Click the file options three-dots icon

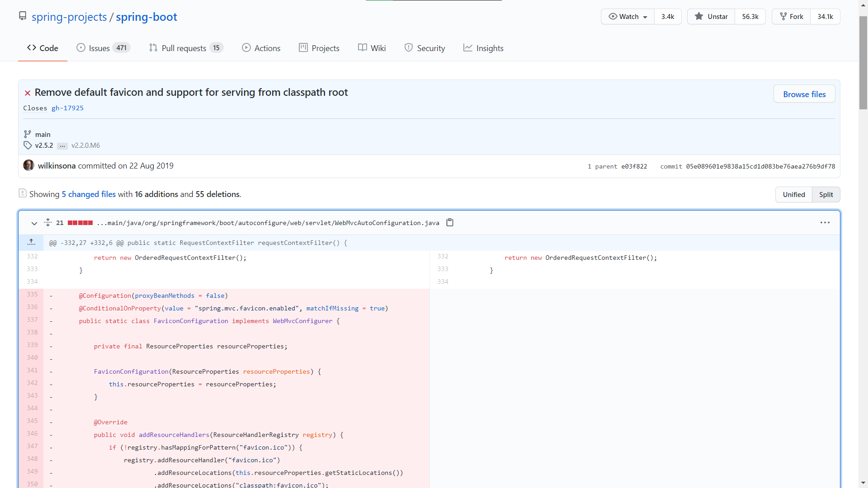[825, 222]
